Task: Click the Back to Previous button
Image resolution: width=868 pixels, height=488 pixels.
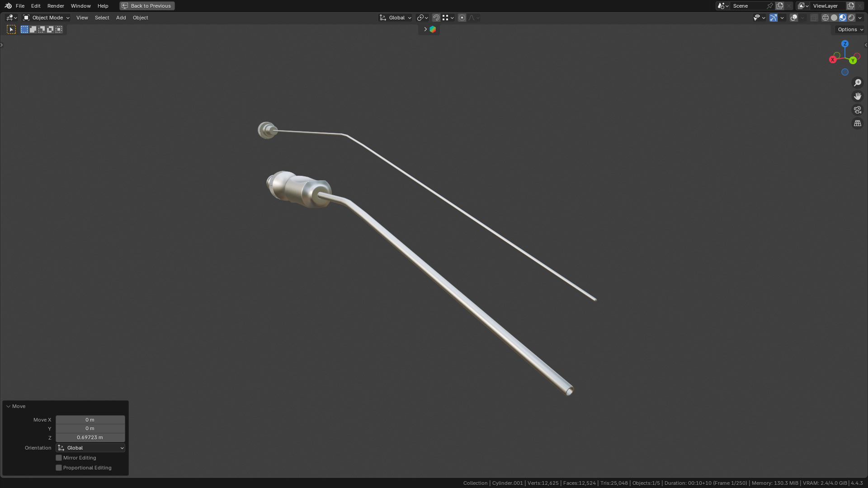Action: 147,6
